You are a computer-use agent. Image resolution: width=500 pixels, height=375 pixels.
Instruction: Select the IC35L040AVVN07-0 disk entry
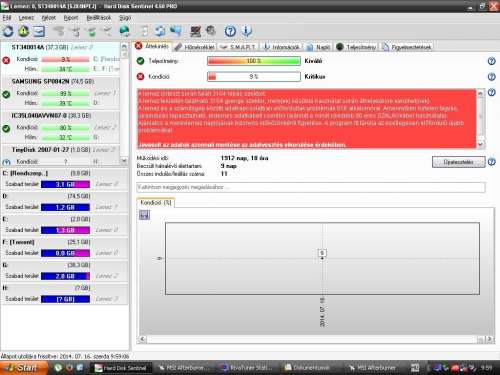(60, 127)
